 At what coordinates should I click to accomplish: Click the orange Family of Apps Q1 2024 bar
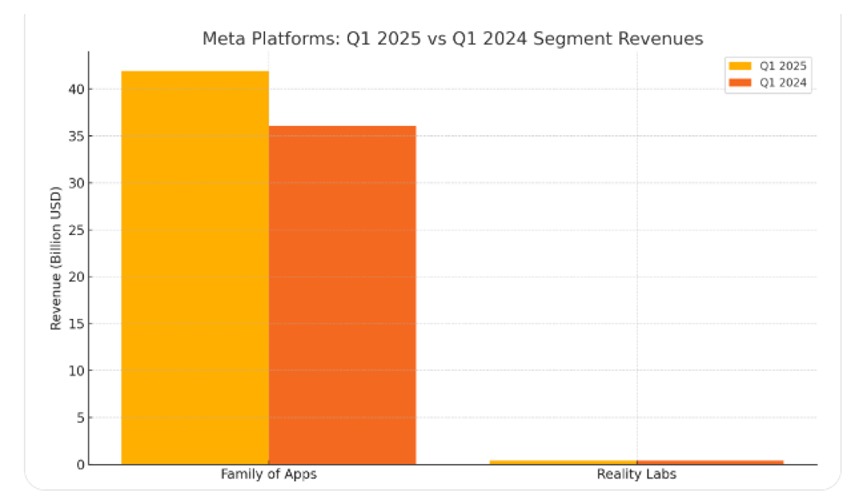[x=342, y=295]
